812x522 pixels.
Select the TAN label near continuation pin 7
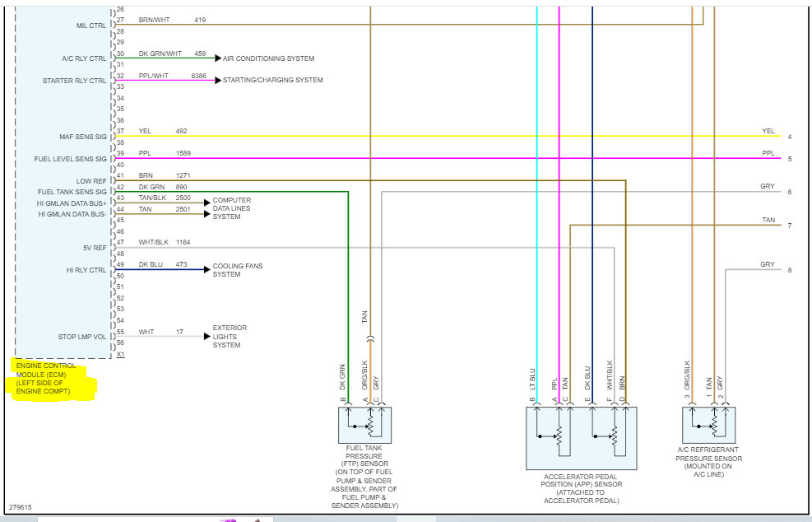pos(768,220)
